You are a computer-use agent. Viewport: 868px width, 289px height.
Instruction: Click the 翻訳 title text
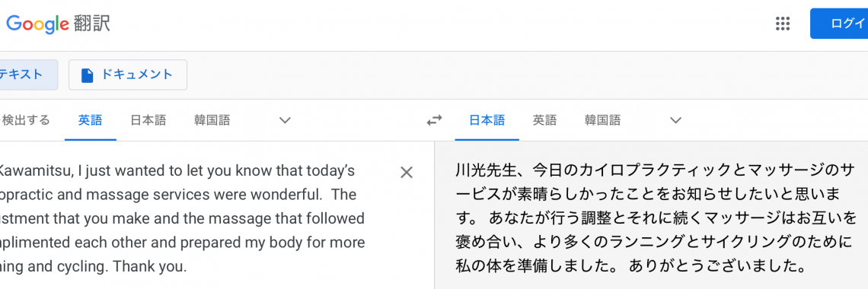91,24
